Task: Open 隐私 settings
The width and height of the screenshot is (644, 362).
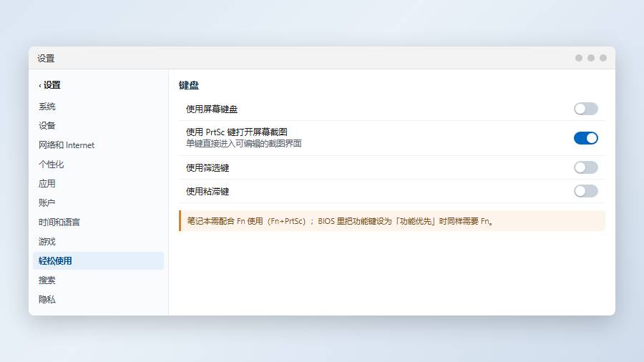Action: point(98,299)
